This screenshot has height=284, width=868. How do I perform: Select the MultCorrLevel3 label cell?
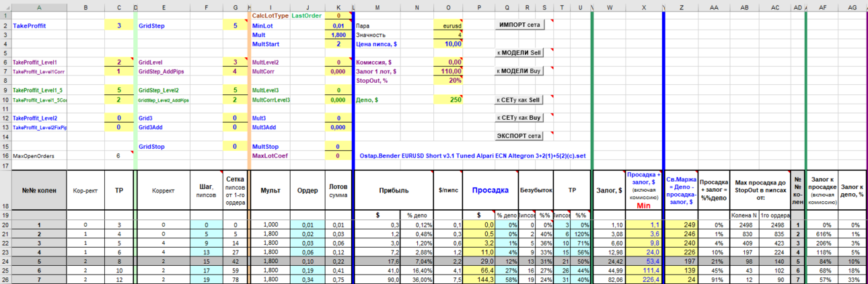(x=271, y=100)
